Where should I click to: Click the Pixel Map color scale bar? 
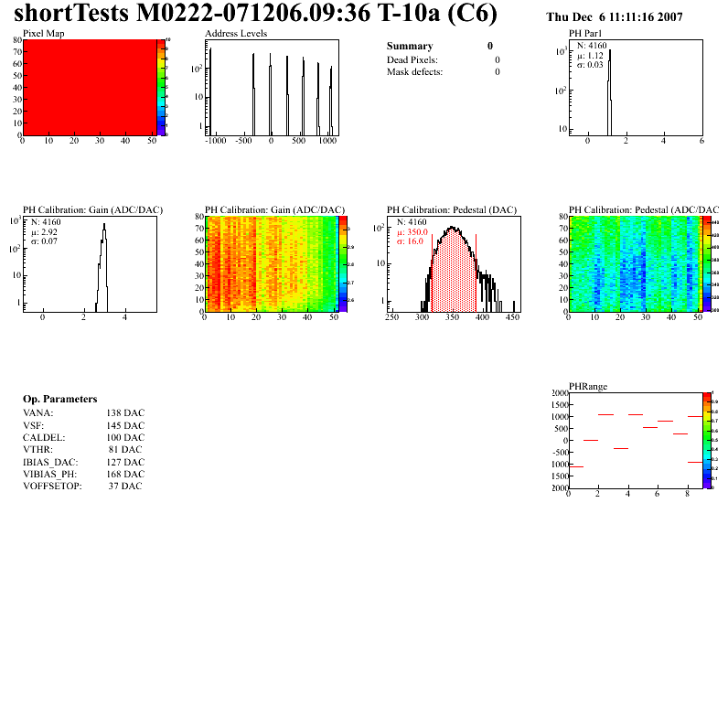click(161, 88)
